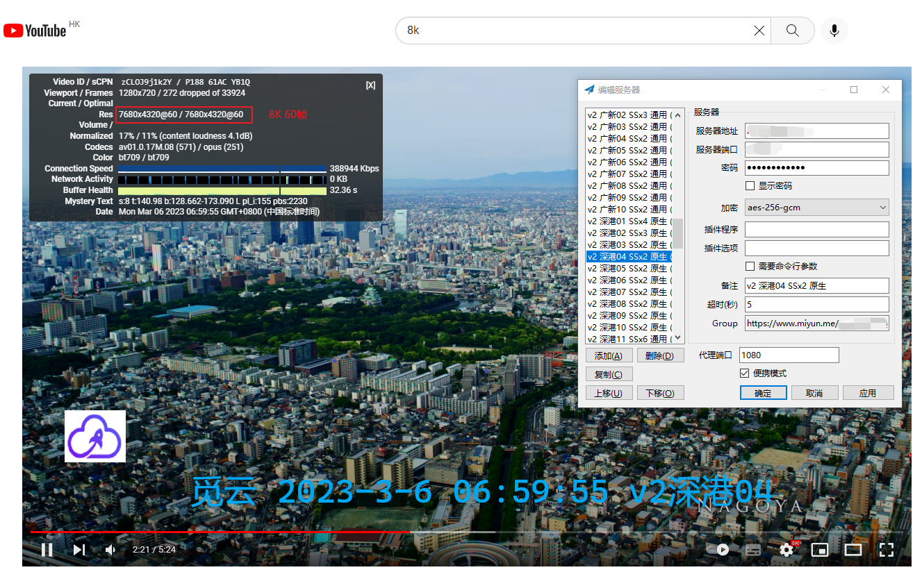The width and height of the screenshot is (922, 588).
Task: Add a new server with 添加(A)
Action: coord(609,355)
